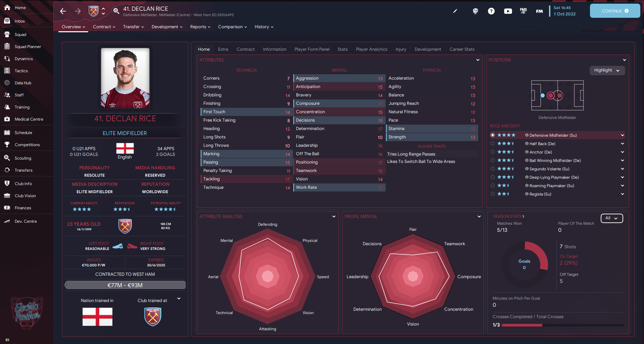Open the Season Stats link
644x344 pixels.
point(509,216)
